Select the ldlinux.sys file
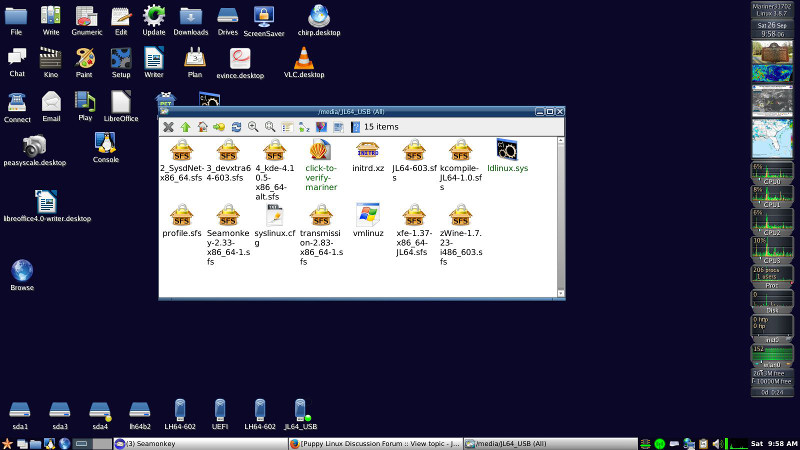The width and height of the screenshot is (800, 450). click(x=507, y=156)
